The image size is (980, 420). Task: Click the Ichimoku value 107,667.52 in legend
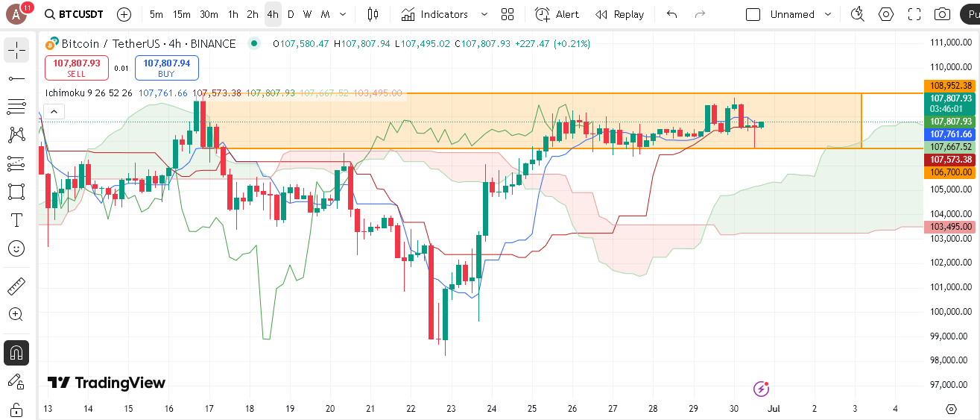tap(323, 93)
